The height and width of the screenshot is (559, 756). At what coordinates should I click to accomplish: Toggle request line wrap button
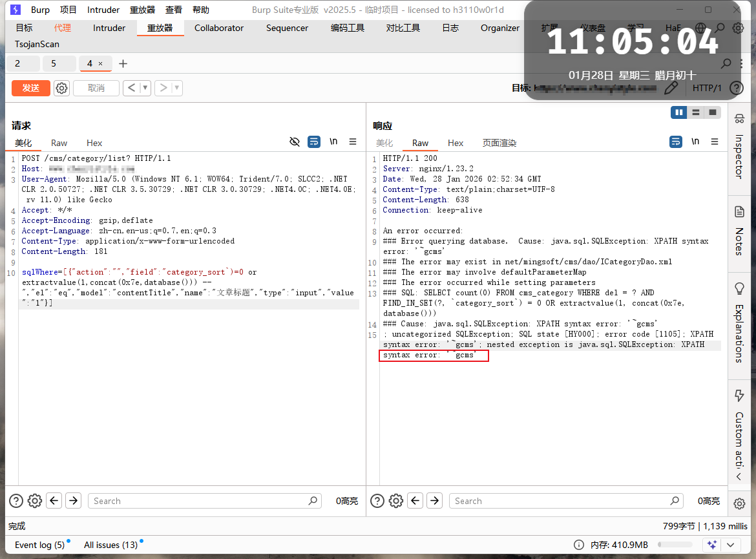[314, 142]
